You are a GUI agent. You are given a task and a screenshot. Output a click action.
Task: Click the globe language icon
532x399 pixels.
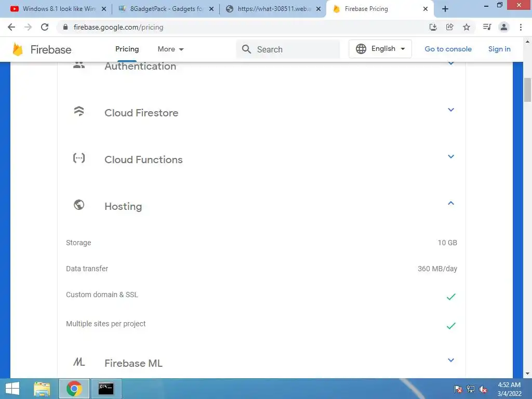(x=361, y=48)
